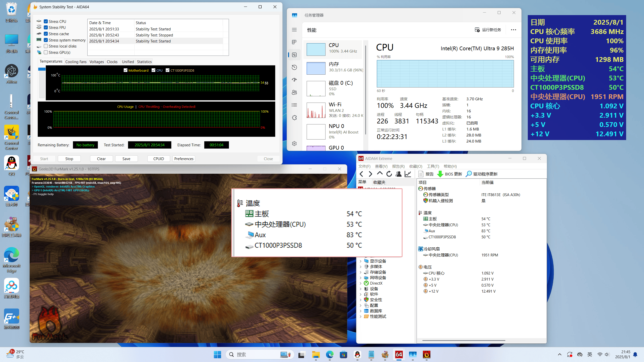
Task: Expand 数据库 tree node
Action: pyautogui.click(x=360, y=311)
